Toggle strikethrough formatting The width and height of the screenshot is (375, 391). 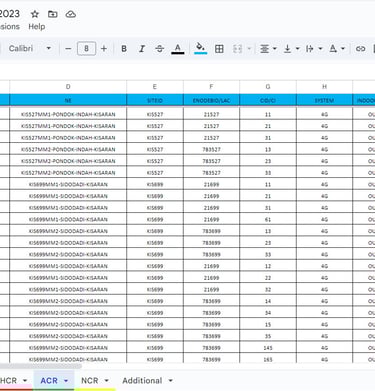(160, 49)
